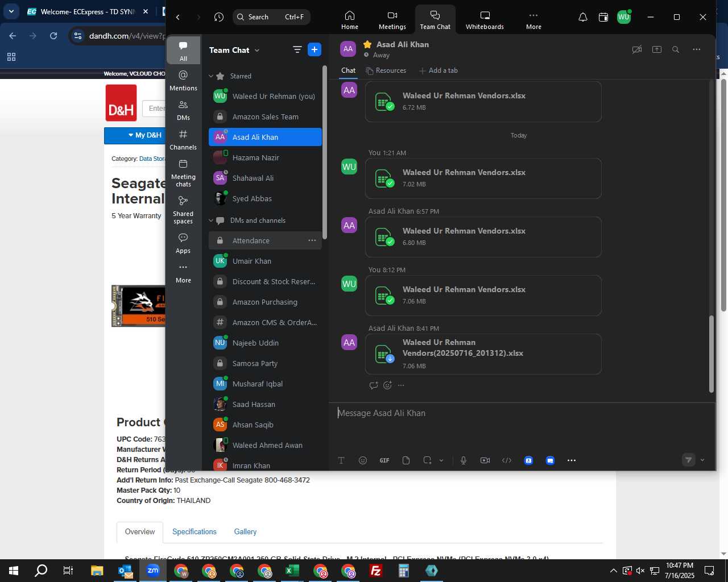The image size is (728, 582).
Task: Open Channels in the sidebar
Action: point(183,140)
